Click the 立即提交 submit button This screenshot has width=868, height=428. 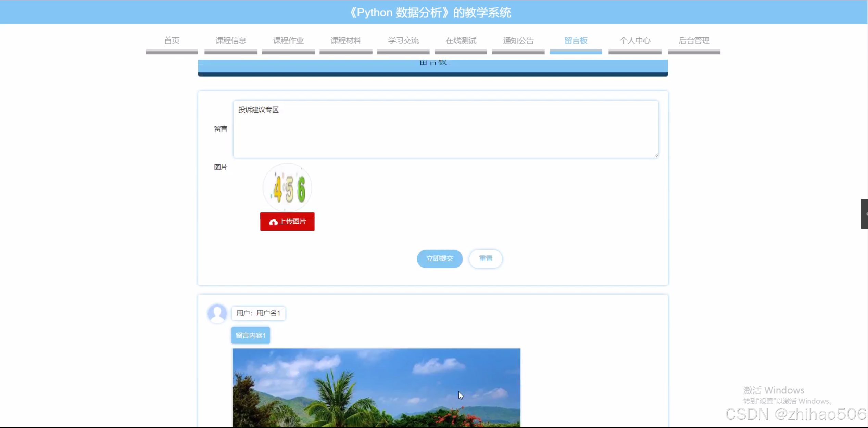coord(439,259)
